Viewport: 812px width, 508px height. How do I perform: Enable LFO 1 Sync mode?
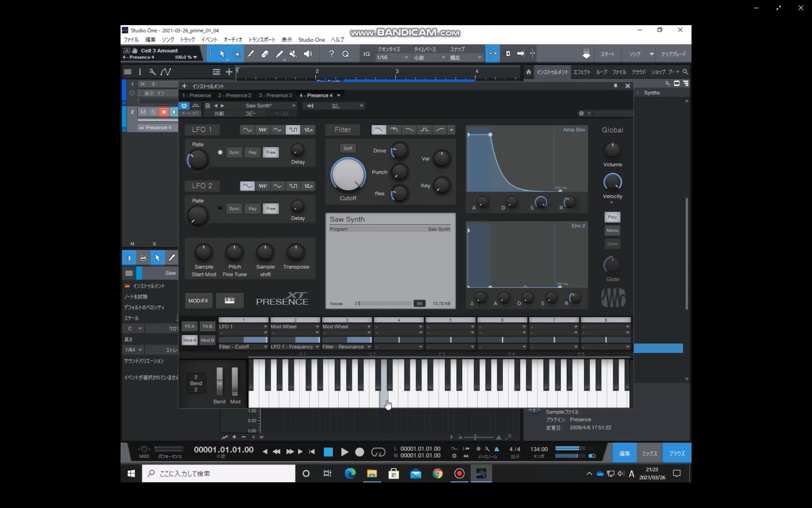[x=234, y=152]
